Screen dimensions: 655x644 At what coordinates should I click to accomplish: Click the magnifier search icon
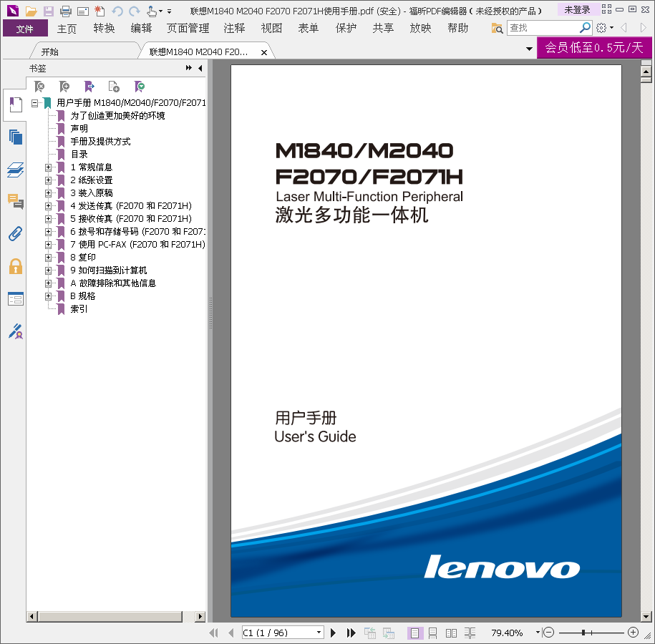click(585, 28)
